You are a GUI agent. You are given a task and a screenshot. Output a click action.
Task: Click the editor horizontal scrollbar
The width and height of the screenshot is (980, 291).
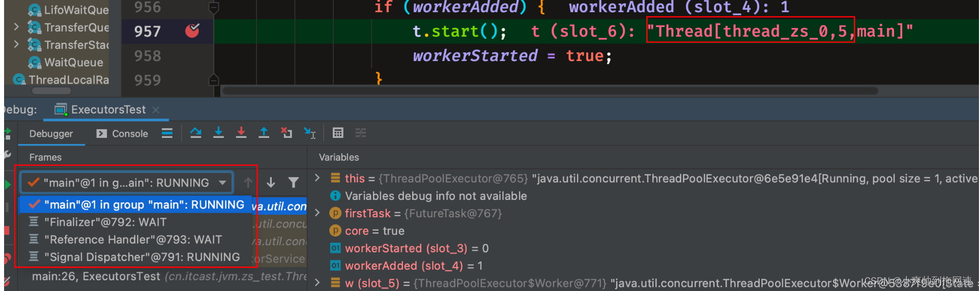click(x=550, y=91)
